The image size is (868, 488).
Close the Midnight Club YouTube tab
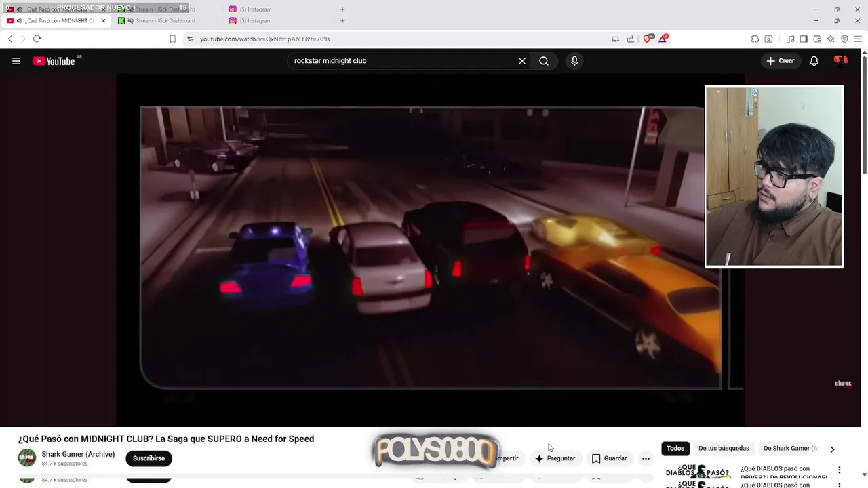coord(103,21)
